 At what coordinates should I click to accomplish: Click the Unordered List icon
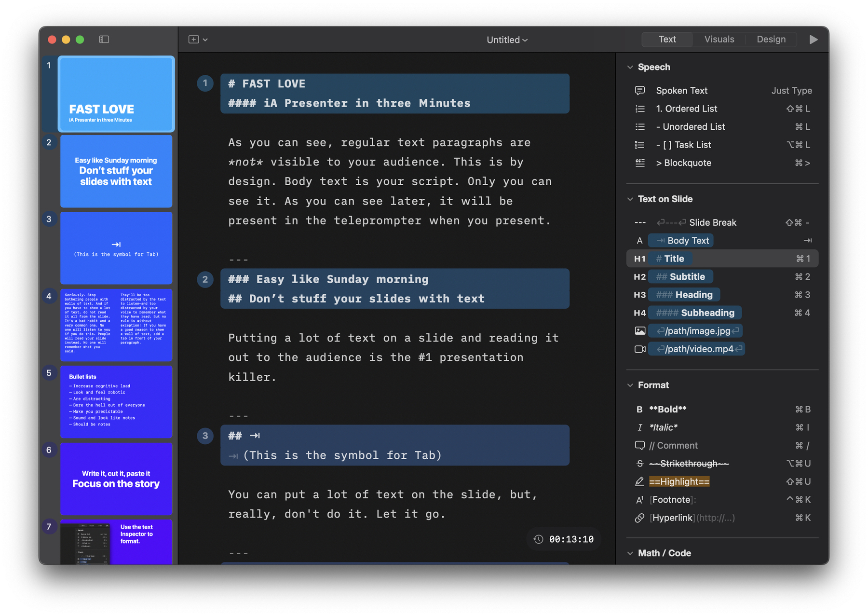click(640, 127)
